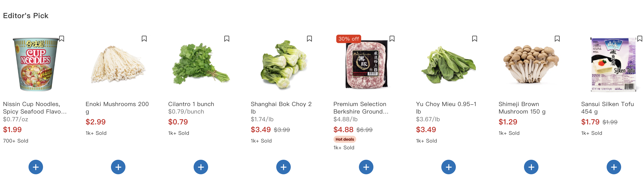Toggle bookmark for Shimeji Brown Mushroom
This screenshot has height=184, width=644.
pyautogui.click(x=557, y=39)
